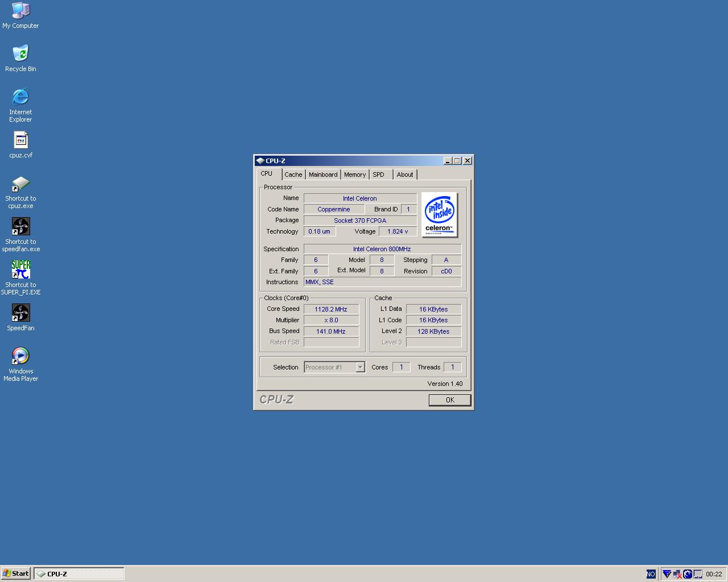Viewport: 728px width, 582px height.
Task: Click the Threads count field
Action: [x=453, y=367]
